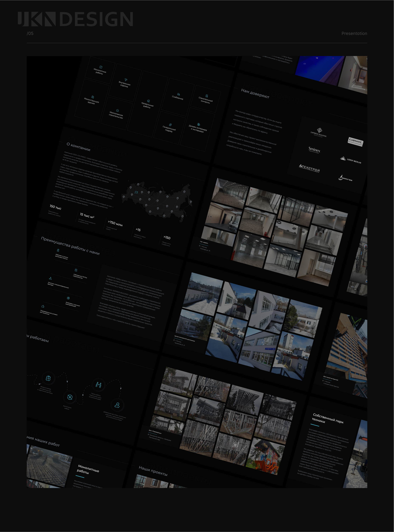This screenshot has width=394, height=532.
Task: Select the Реконструкция зданий tile icon
Action: coord(93,97)
